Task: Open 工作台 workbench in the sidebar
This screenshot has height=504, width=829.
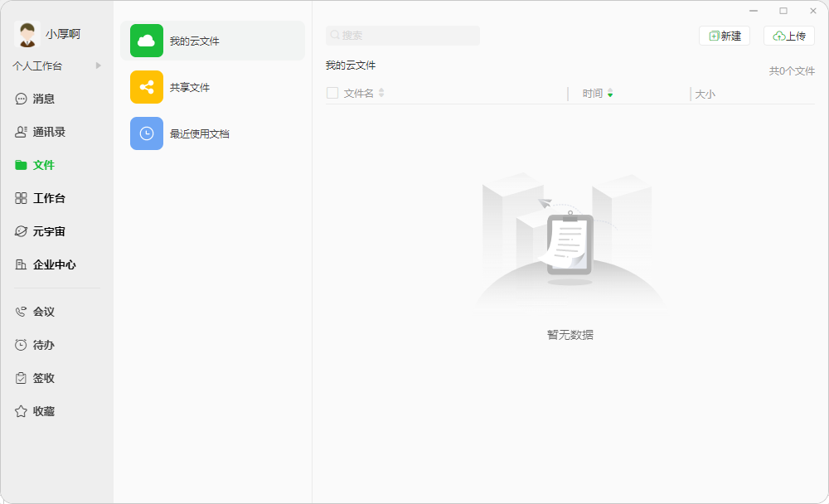Action: click(x=40, y=198)
